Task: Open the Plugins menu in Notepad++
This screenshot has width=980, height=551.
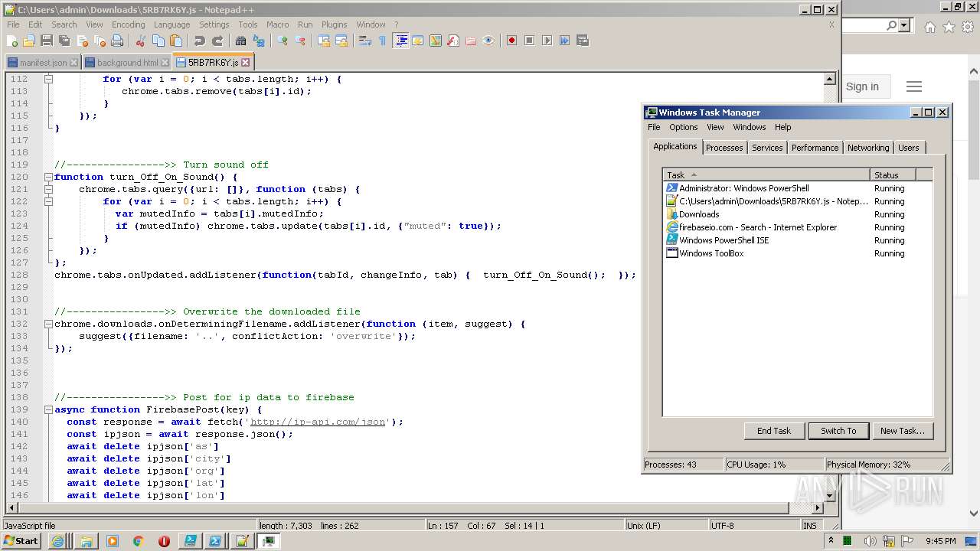Action: (334, 24)
